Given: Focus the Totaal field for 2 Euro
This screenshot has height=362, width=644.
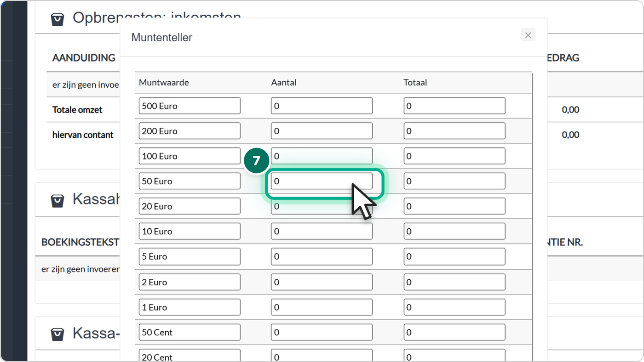Looking at the screenshot, I should pyautogui.click(x=454, y=282).
